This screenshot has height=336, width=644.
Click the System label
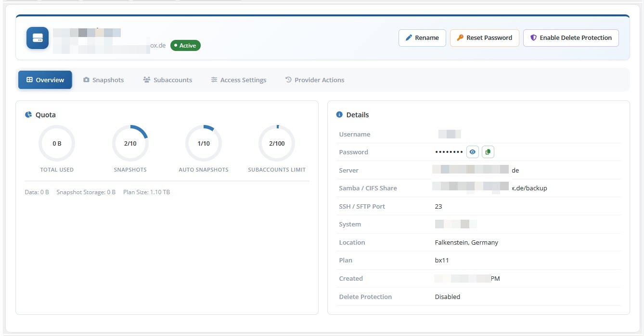point(350,224)
